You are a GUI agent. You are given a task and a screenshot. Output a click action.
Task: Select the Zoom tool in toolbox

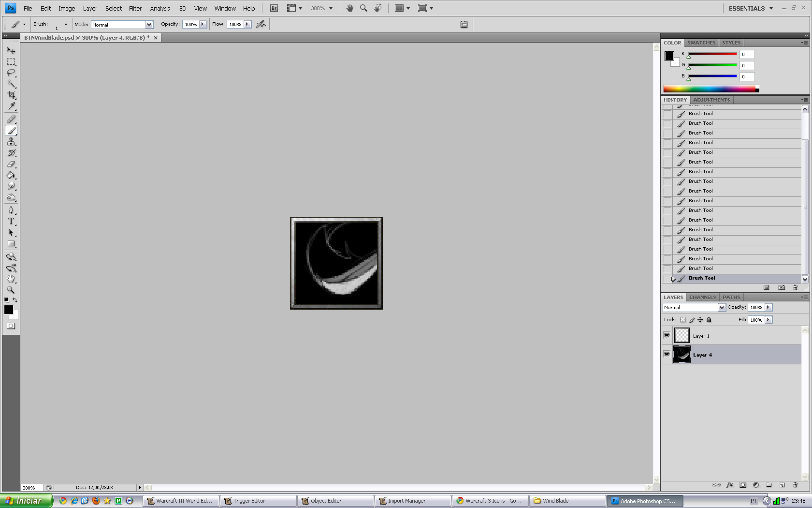click(11, 290)
